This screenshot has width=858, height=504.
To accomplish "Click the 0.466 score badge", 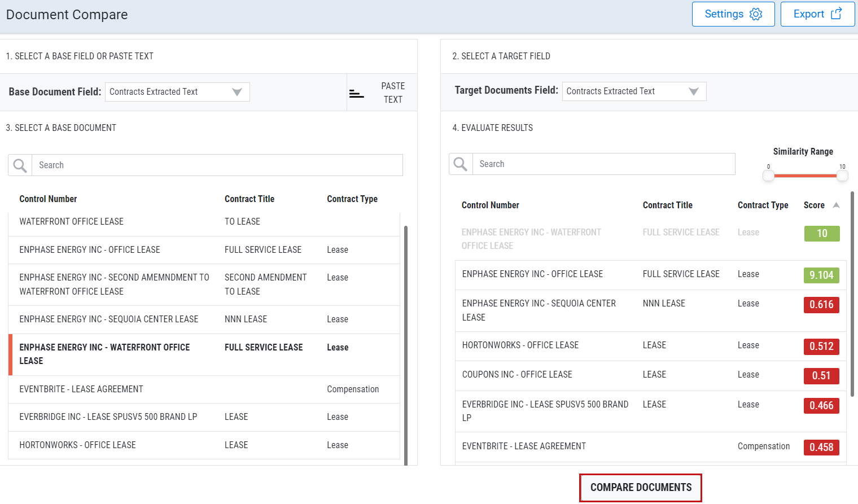I will pos(821,406).
